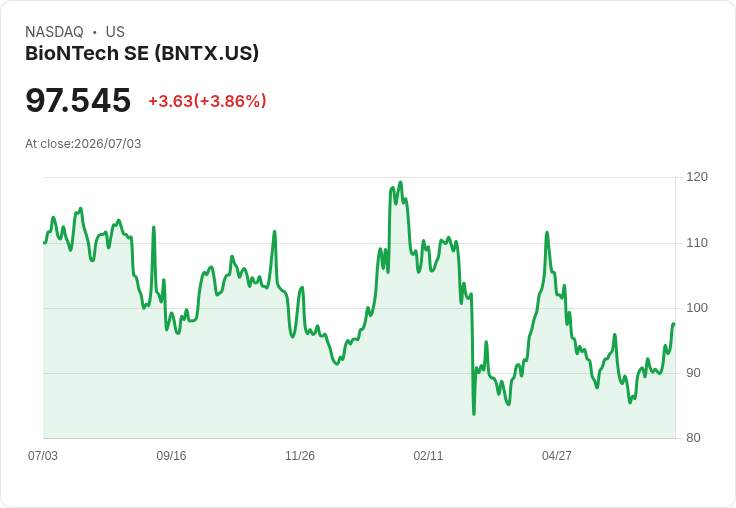This screenshot has width=736, height=508.
Task: Click the NASDAQ exchange label
Action: [x=54, y=32]
